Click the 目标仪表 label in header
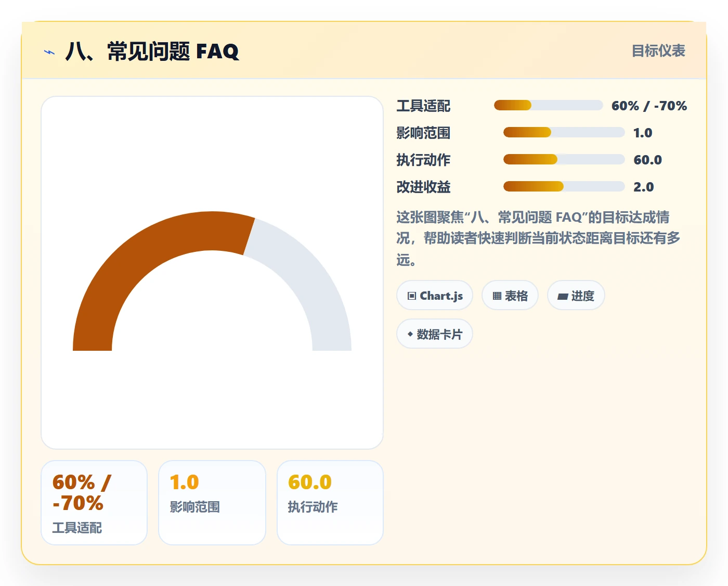 pos(658,51)
